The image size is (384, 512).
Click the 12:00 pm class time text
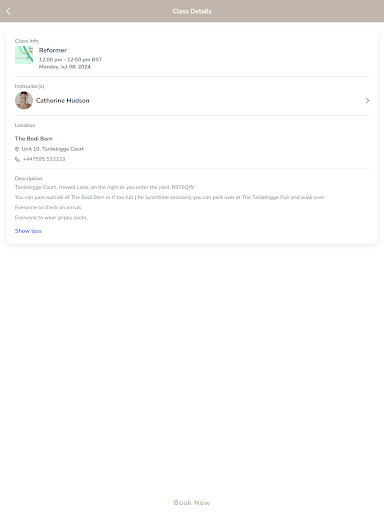pos(70,59)
